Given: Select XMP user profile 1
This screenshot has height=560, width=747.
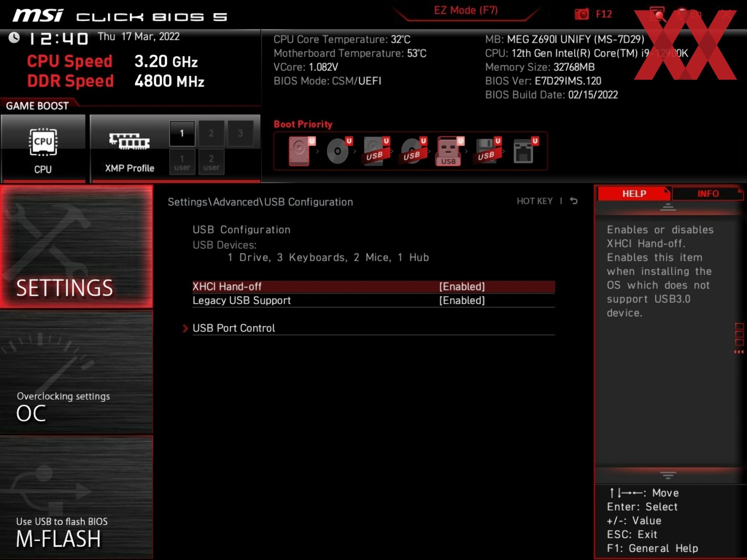Looking at the screenshot, I should point(182,162).
